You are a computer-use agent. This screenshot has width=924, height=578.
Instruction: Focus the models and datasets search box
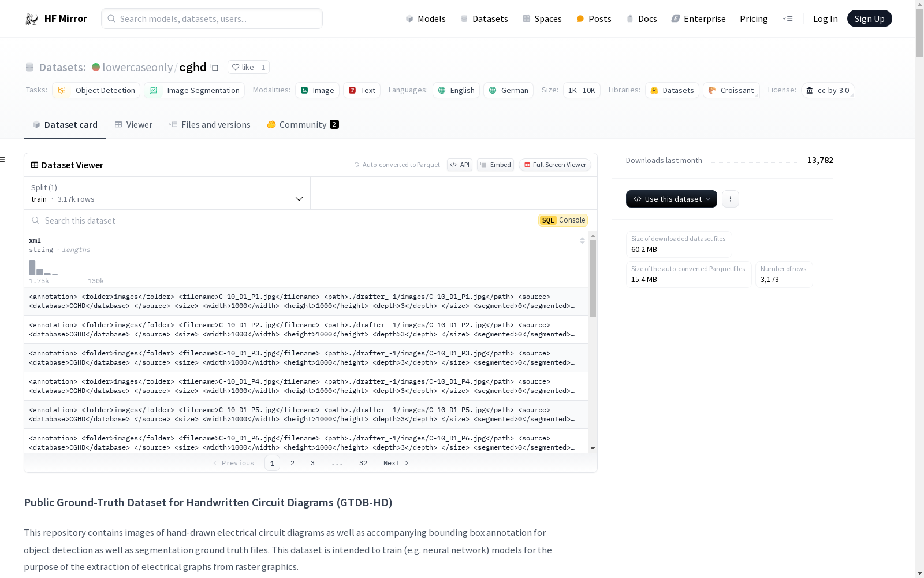tap(212, 18)
